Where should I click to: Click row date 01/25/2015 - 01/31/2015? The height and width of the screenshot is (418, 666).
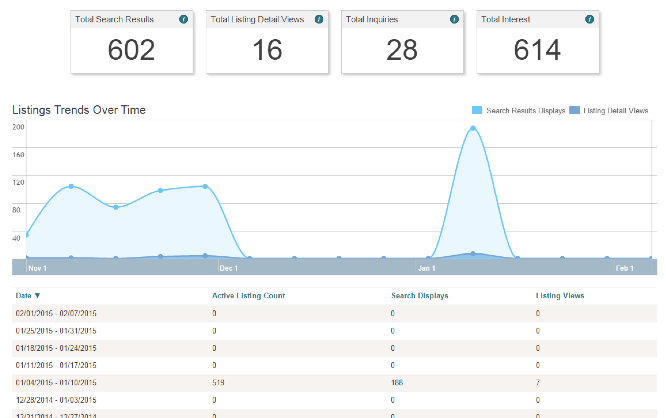56,331
